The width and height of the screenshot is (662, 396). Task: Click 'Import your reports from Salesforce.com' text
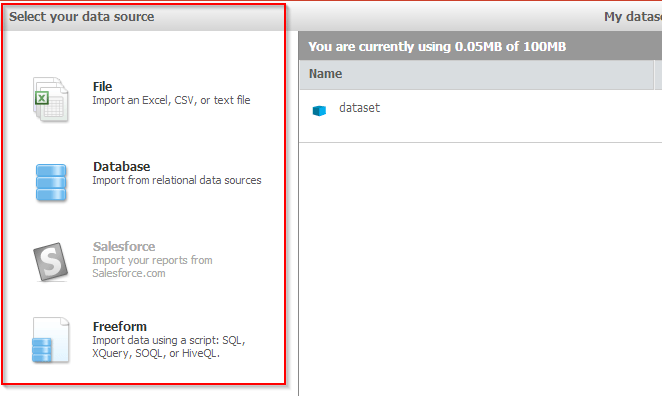pos(152,266)
